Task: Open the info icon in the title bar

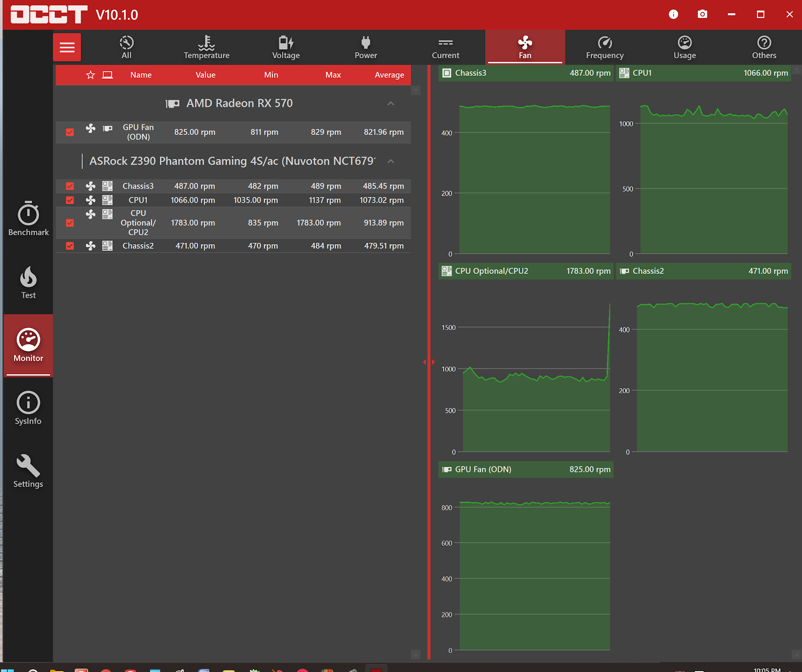Action: click(674, 15)
